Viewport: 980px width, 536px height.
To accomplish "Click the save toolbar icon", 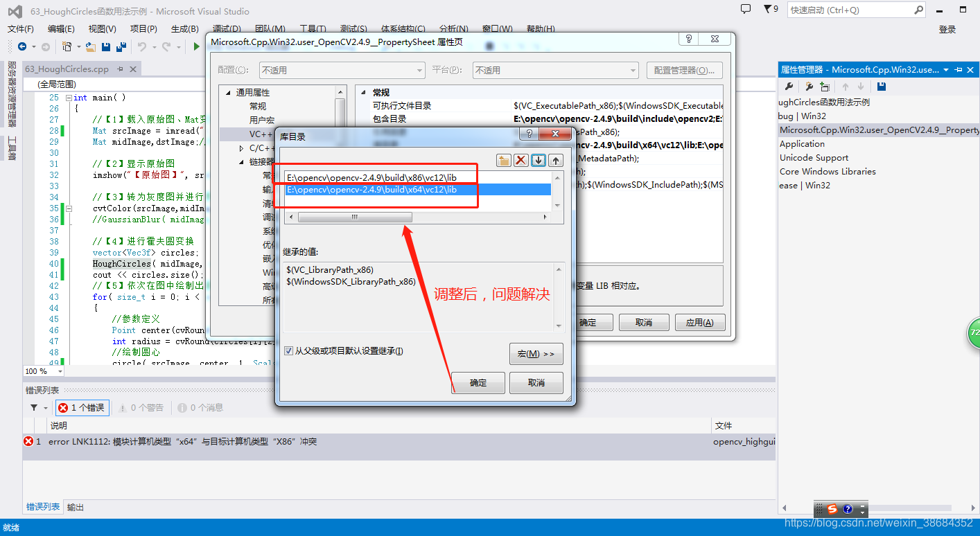I will point(106,46).
